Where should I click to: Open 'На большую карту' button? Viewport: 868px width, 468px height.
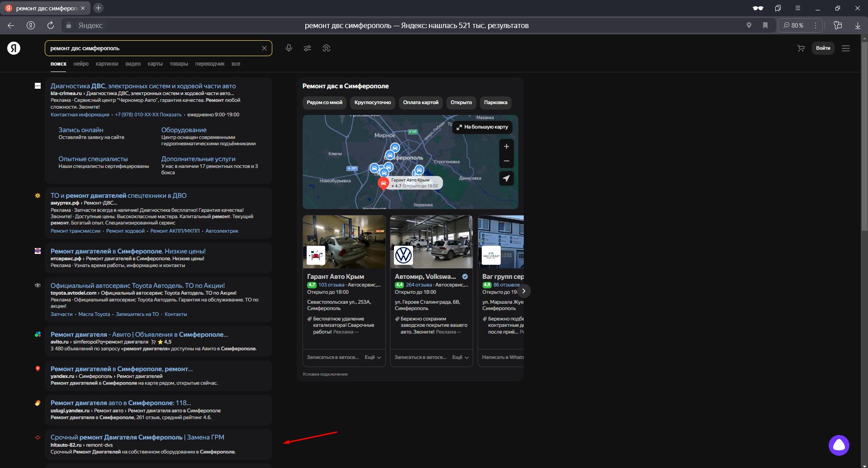point(482,127)
